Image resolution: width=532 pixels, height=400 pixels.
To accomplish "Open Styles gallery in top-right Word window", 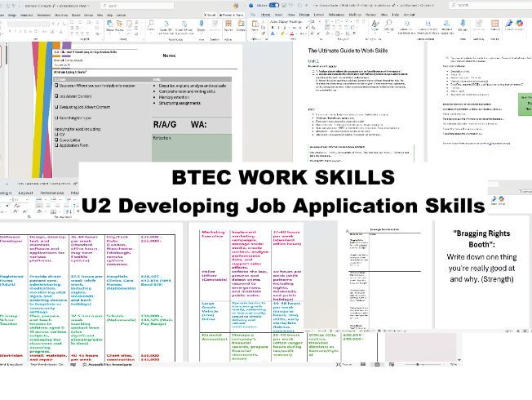I will [x=375, y=26].
